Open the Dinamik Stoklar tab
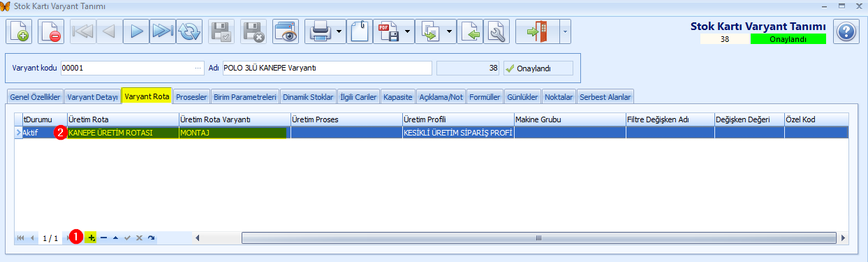868x262 pixels. pos(308,97)
